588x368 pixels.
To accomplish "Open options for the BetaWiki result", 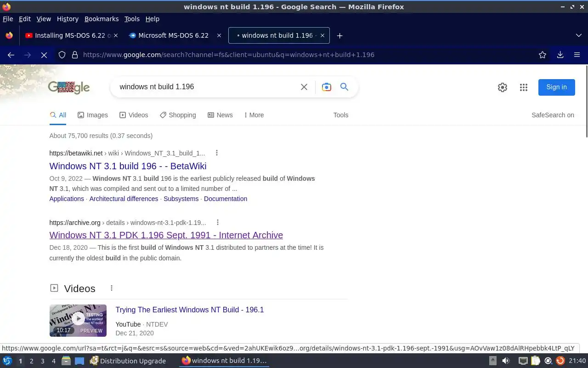I will click(x=217, y=153).
